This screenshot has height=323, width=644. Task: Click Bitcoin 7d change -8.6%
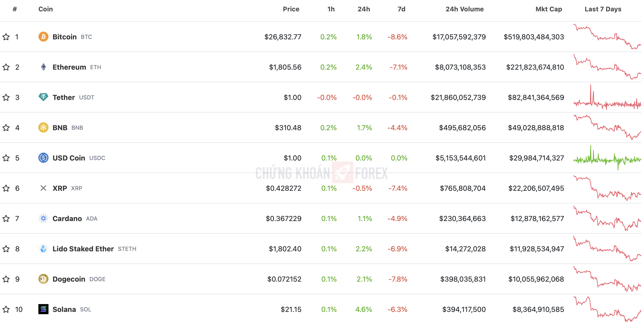coord(398,37)
